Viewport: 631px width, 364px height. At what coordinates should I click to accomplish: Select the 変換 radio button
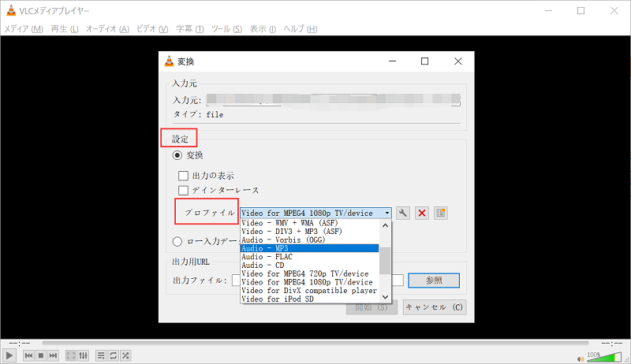coord(177,155)
